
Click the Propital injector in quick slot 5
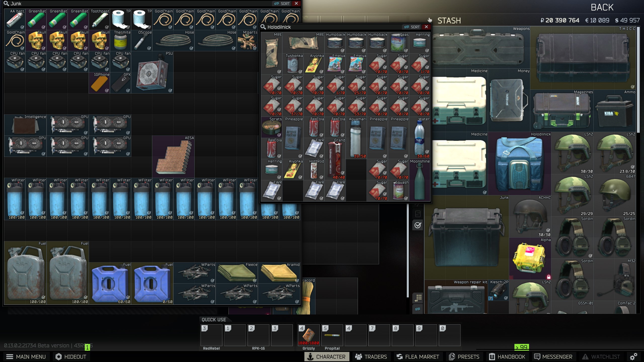coord(332,335)
